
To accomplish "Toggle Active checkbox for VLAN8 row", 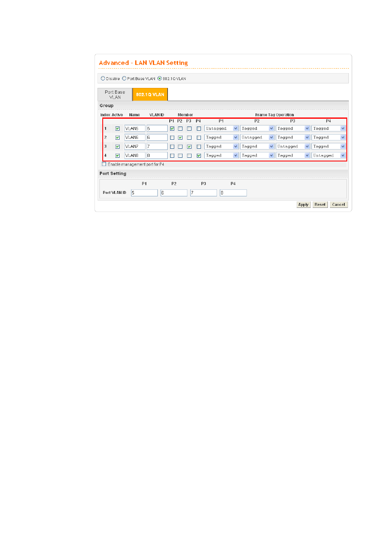I will click(118, 156).
